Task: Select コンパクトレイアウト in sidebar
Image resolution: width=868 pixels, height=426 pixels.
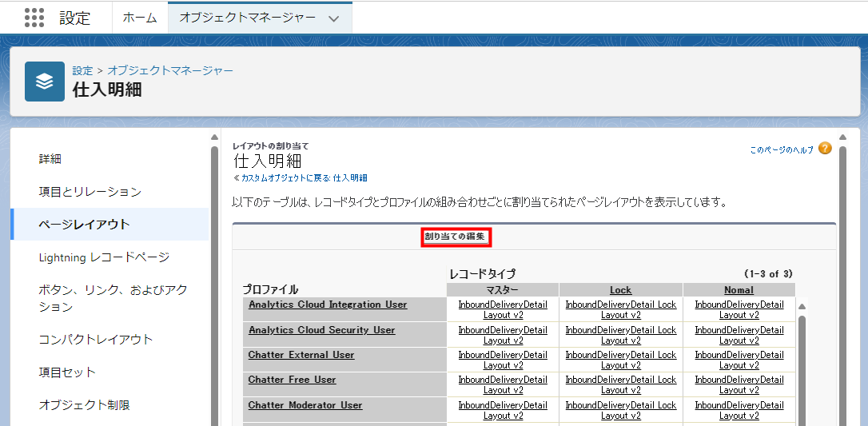Action: coord(95,339)
